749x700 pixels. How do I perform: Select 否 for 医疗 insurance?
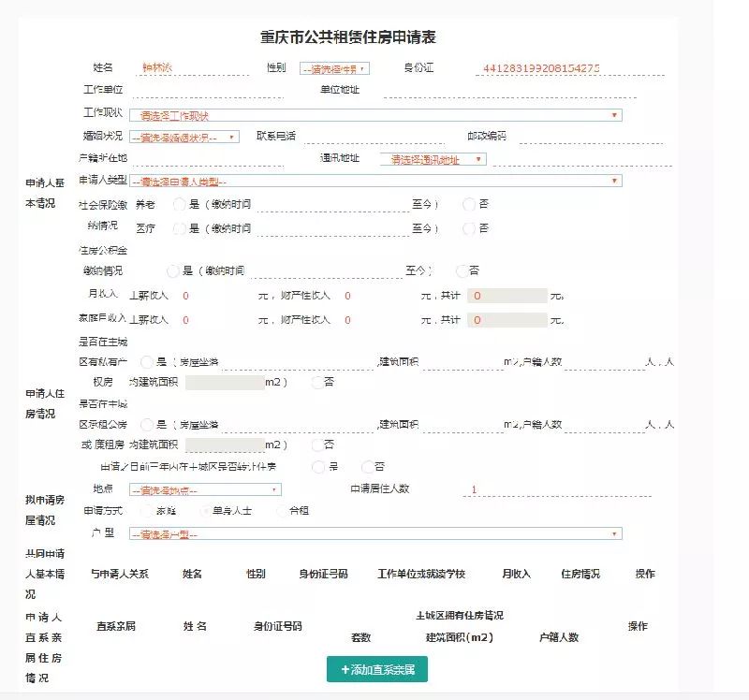pos(469,228)
